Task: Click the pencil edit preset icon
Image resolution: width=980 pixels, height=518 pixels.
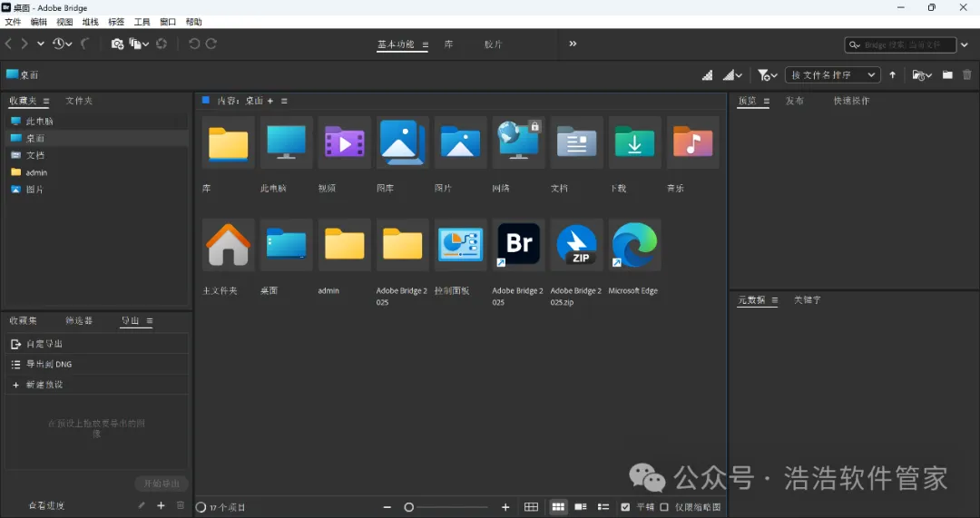Action: tap(142, 505)
